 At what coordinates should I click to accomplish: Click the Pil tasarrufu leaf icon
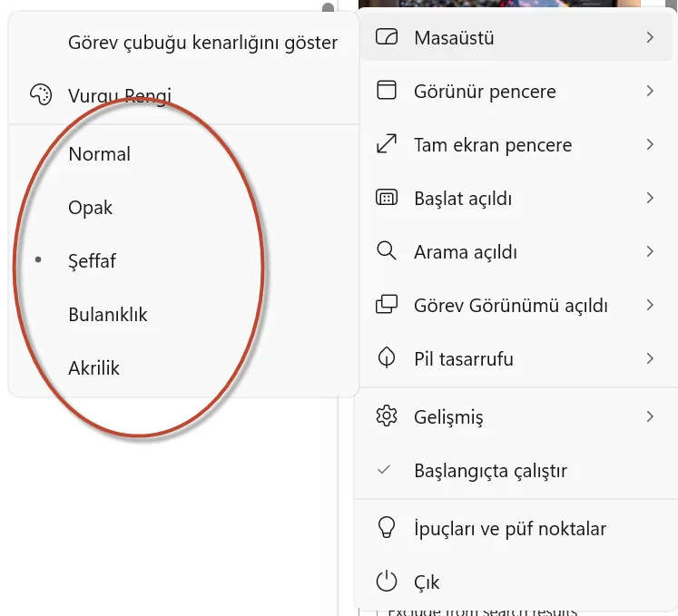pos(387,358)
